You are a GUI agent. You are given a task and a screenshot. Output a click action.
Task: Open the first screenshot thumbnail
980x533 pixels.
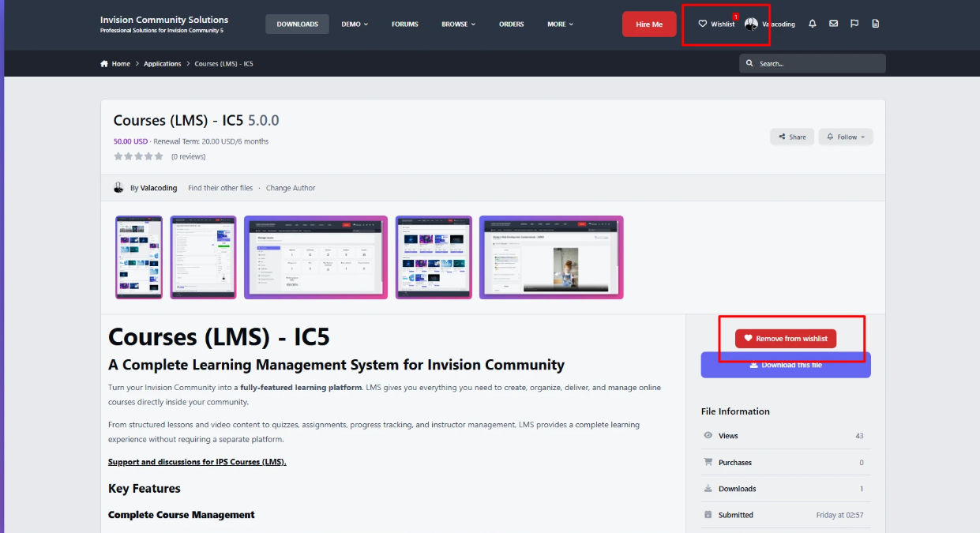click(x=139, y=257)
